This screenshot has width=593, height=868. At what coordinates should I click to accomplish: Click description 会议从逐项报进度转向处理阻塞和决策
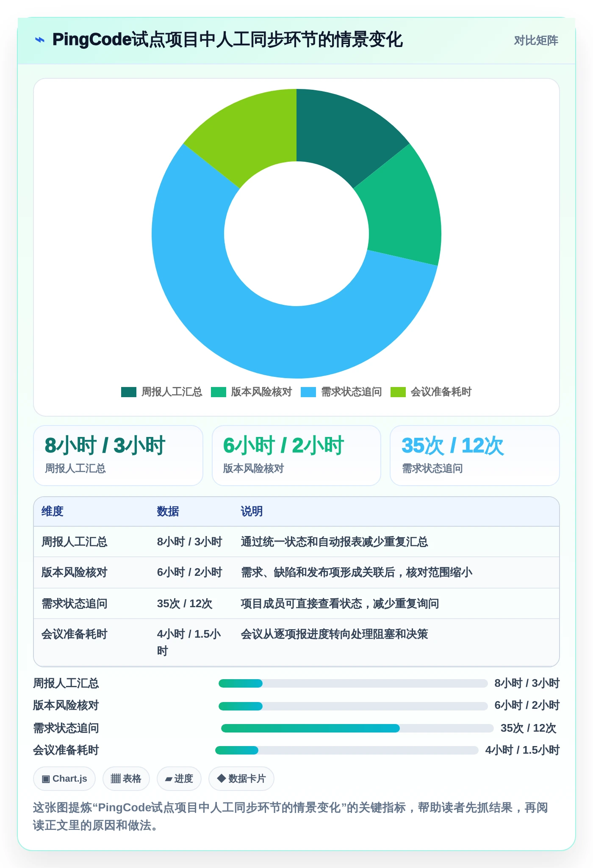[x=335, y=634]
